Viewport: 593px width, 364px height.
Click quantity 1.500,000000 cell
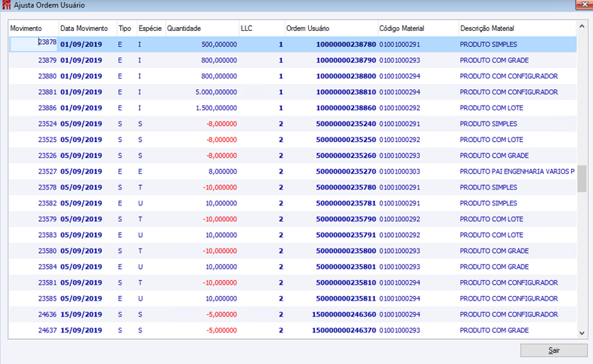(216, 108)
